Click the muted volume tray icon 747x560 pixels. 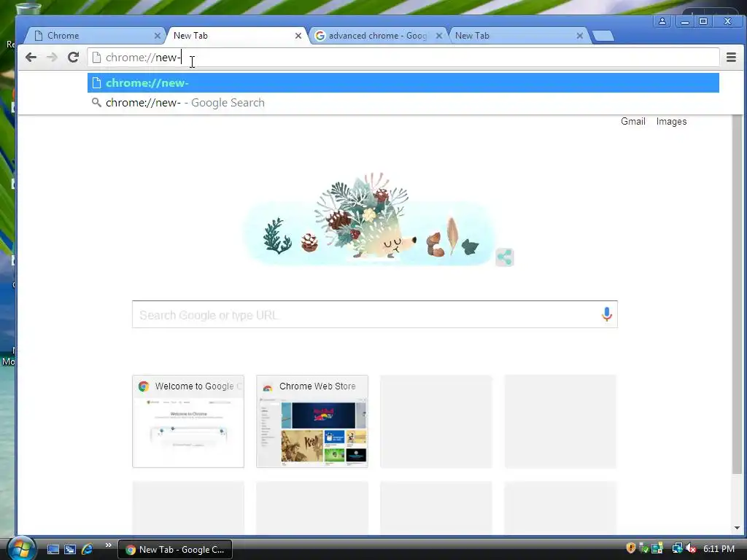pyautogui.click(x=691, y=548)
